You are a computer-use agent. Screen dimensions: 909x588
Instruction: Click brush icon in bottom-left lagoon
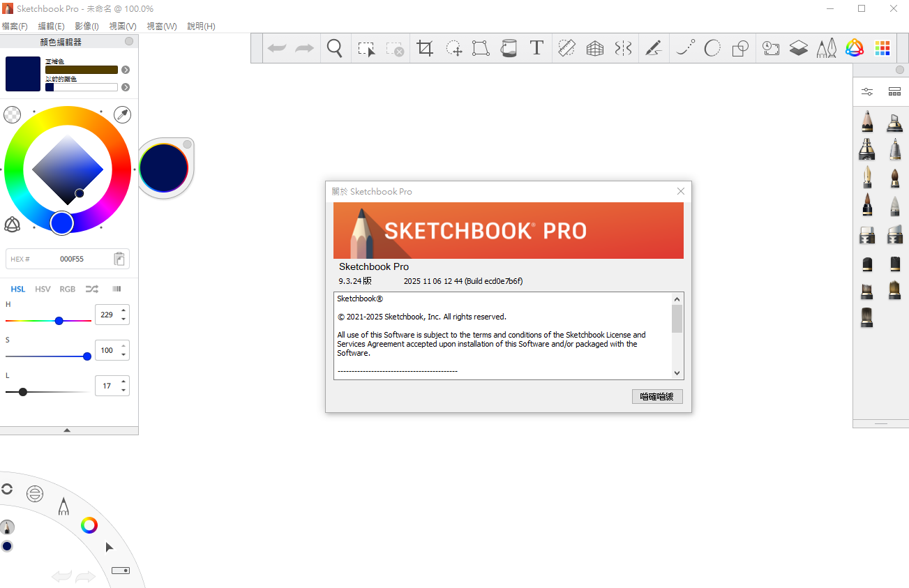pyautogui.click(x=6, y=527)
